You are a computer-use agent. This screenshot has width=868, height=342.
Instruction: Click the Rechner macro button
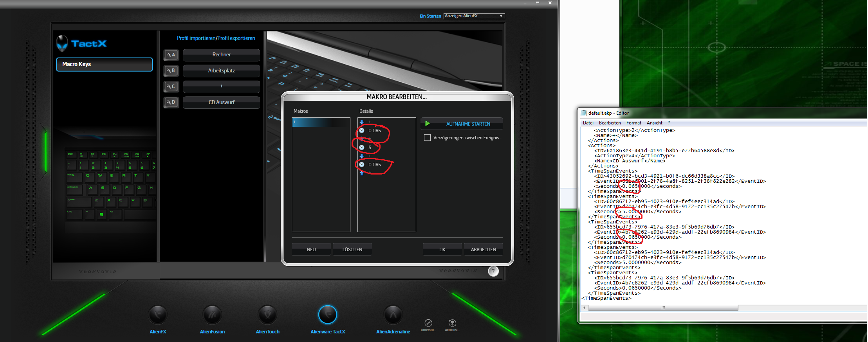pyautogui.click(x=222, y=55)
